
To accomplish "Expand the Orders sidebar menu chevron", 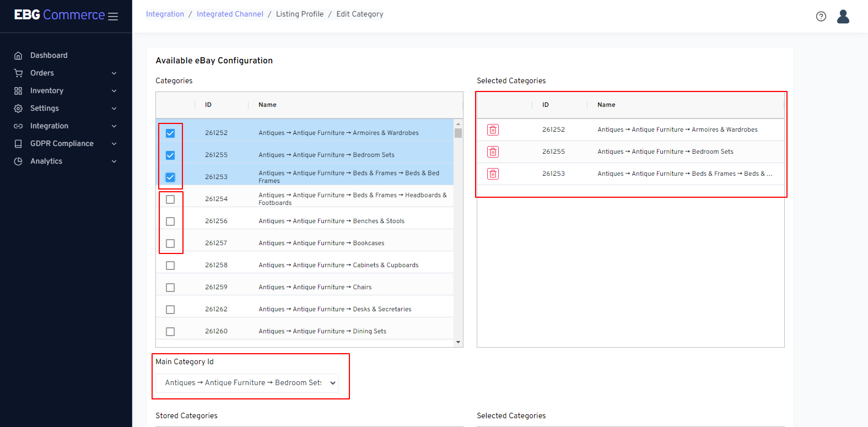I will (x=114, y=73).
